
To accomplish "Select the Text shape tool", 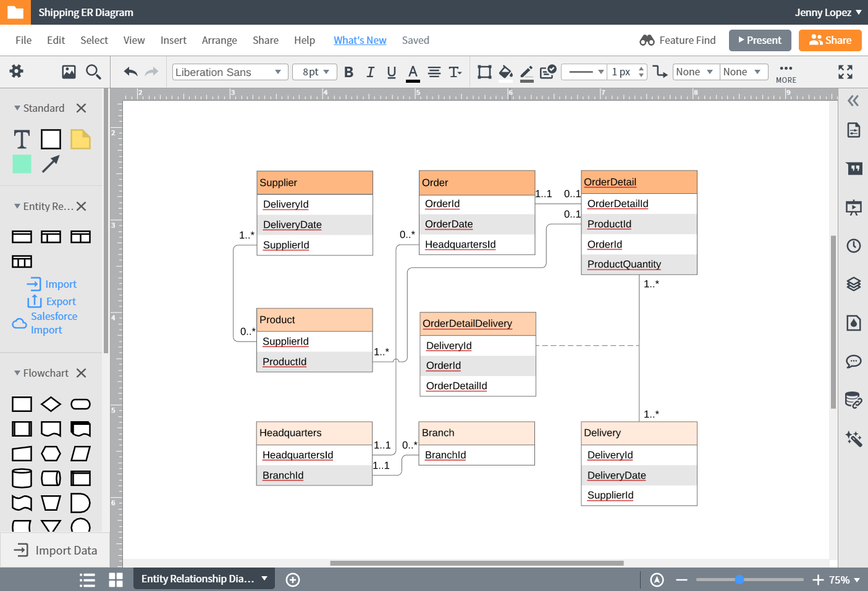I will 22,140.
